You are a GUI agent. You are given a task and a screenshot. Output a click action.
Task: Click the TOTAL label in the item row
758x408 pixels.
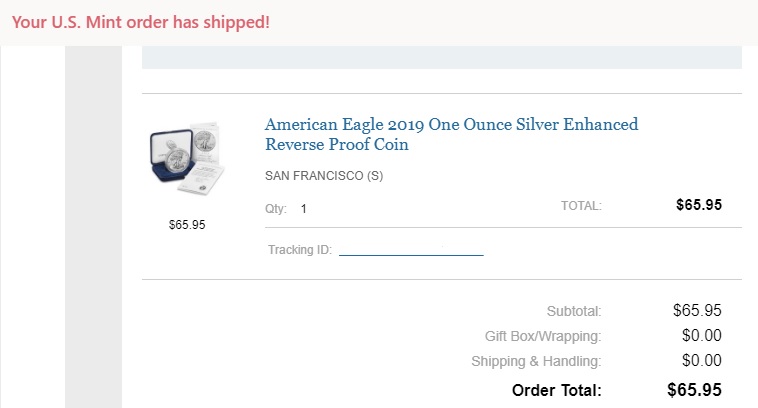point(581,206)
